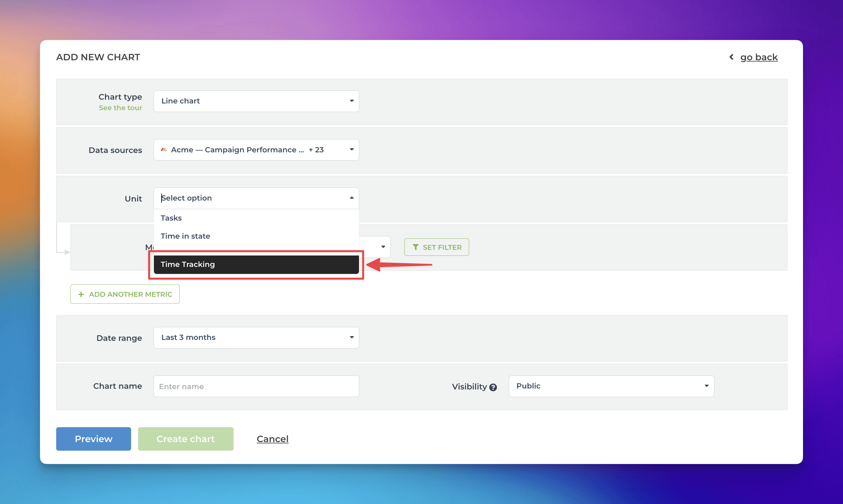
Task: Open the Date range dropdown
Action: 256,337
